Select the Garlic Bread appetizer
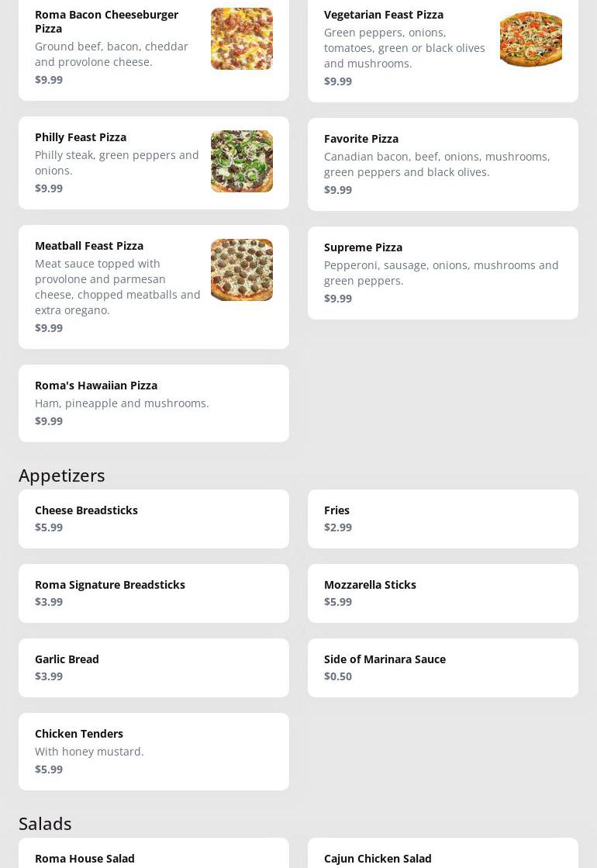The width and height of the screenshot is (597, 868). click(154, 667)
